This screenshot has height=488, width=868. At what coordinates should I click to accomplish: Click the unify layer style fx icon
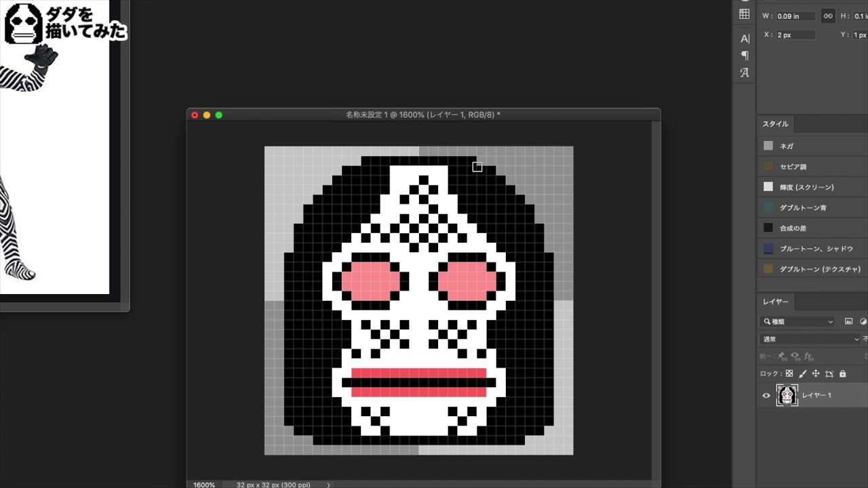tap(808, 357)
